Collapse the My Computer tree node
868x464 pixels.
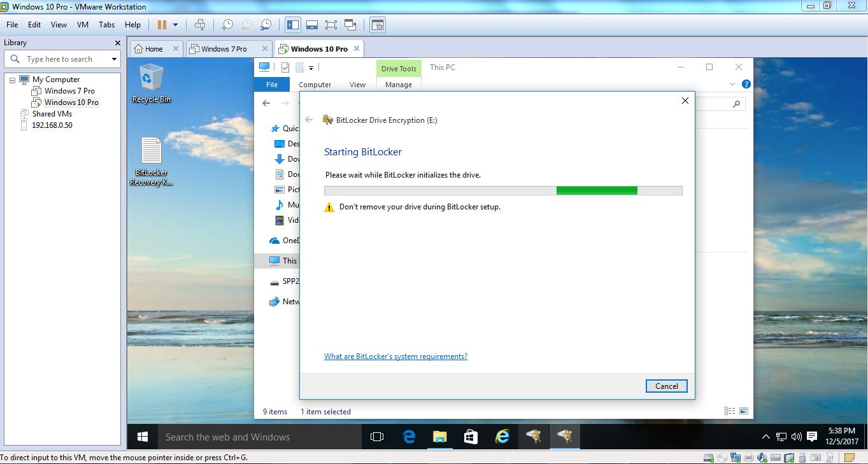pyautogui.click(x=12, y=79)
